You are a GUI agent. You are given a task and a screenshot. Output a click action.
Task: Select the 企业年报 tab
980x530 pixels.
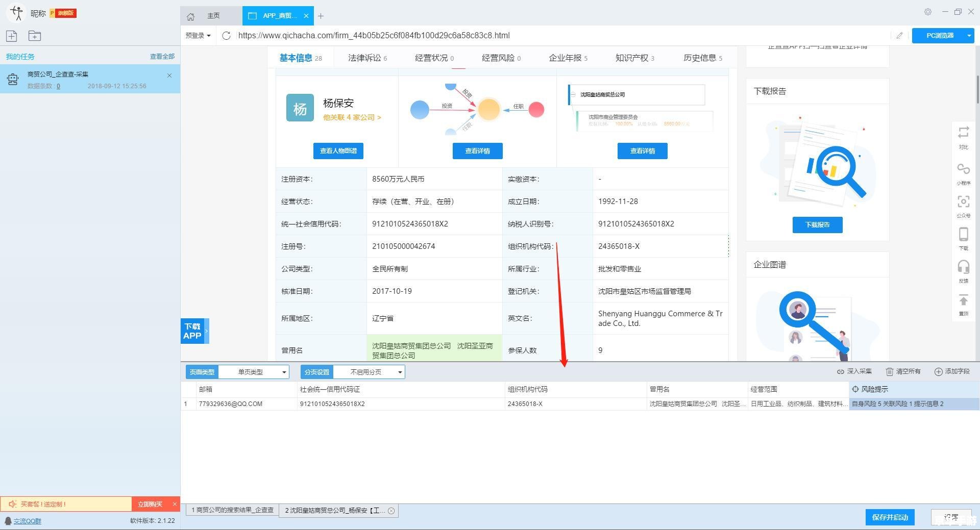(568, 58)
